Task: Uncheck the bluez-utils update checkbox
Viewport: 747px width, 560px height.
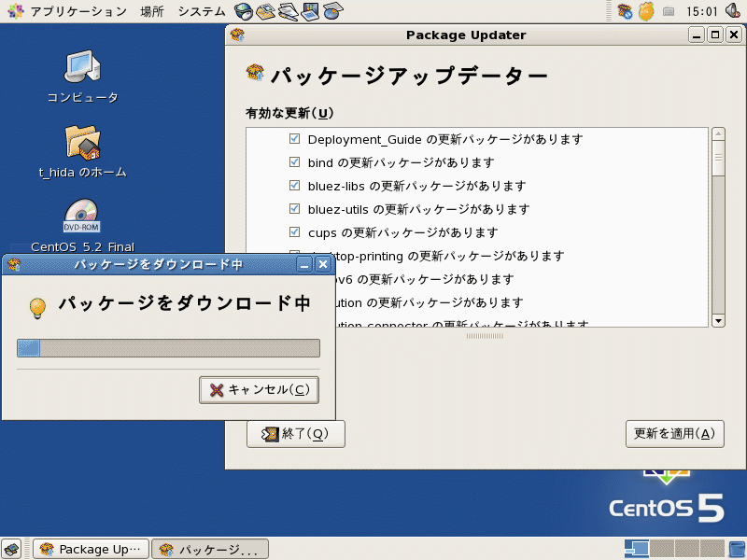Action: click(294, 208)
